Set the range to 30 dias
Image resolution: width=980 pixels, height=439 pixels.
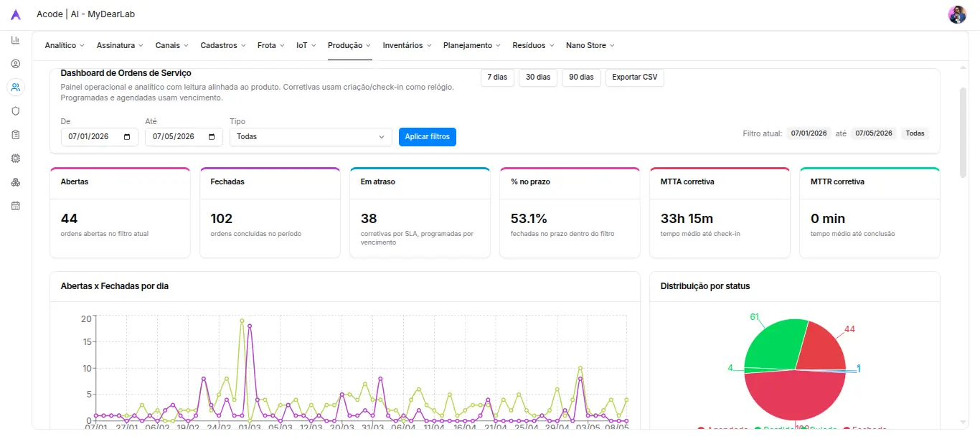538,77
